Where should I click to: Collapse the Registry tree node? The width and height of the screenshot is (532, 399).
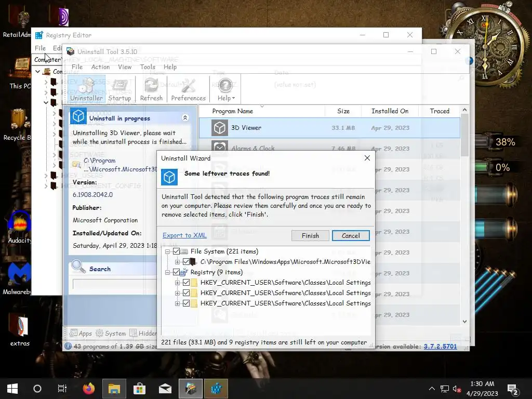pyautogui.click(x=167, y=272)
